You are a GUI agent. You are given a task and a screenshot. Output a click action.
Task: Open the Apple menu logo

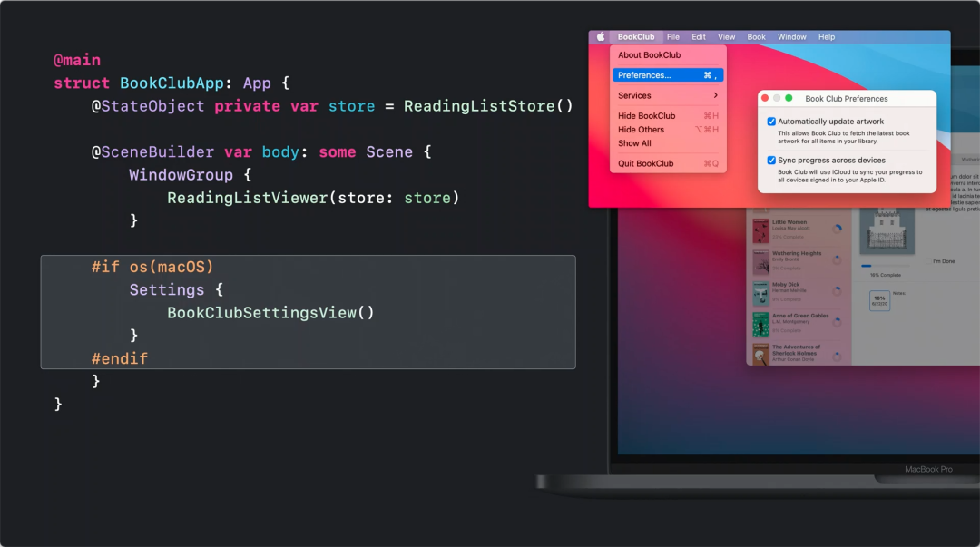600,37
